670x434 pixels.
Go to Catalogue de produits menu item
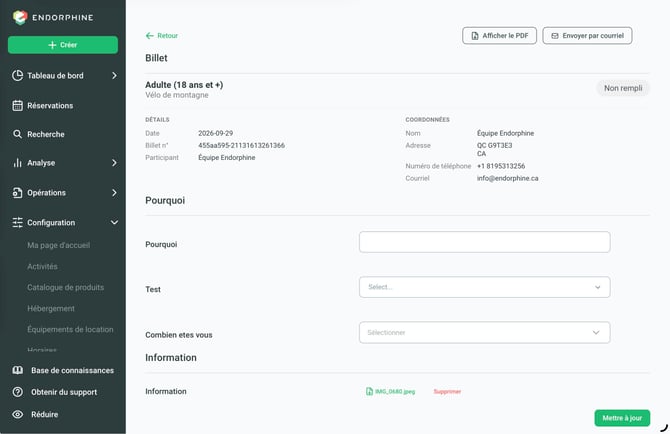(x=65, y=287)
